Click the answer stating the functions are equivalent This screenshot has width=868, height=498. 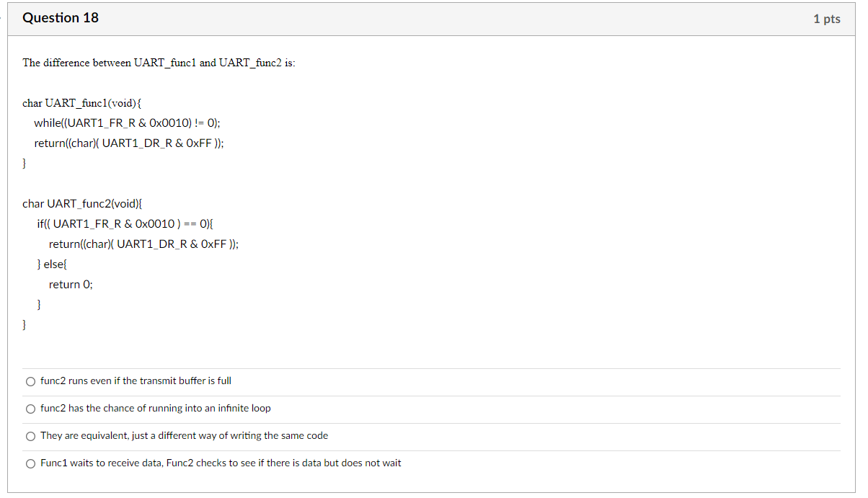click(x=185, y=435)
